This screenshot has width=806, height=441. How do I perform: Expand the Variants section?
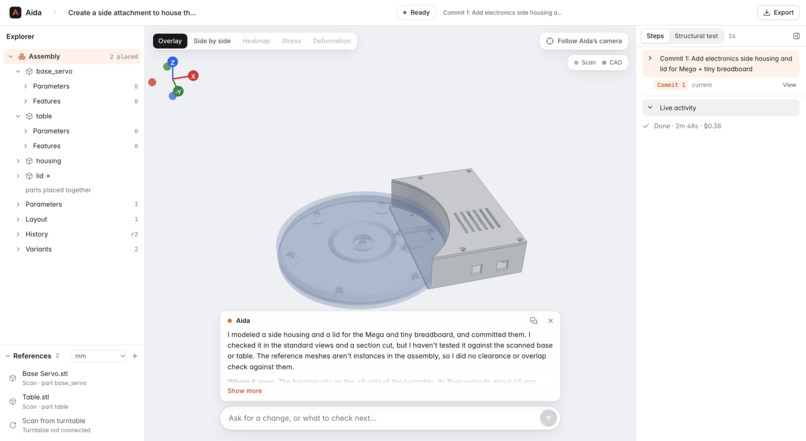point(18,249)
